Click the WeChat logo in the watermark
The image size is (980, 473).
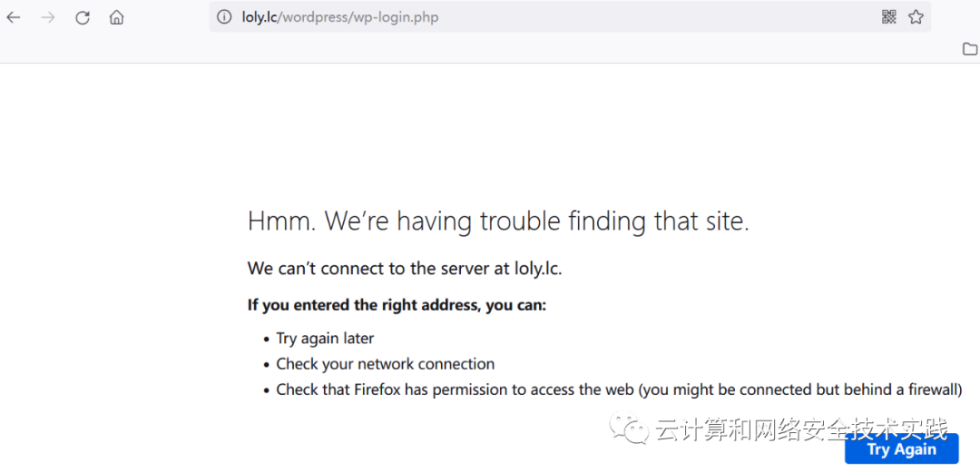tap(630, 429)
